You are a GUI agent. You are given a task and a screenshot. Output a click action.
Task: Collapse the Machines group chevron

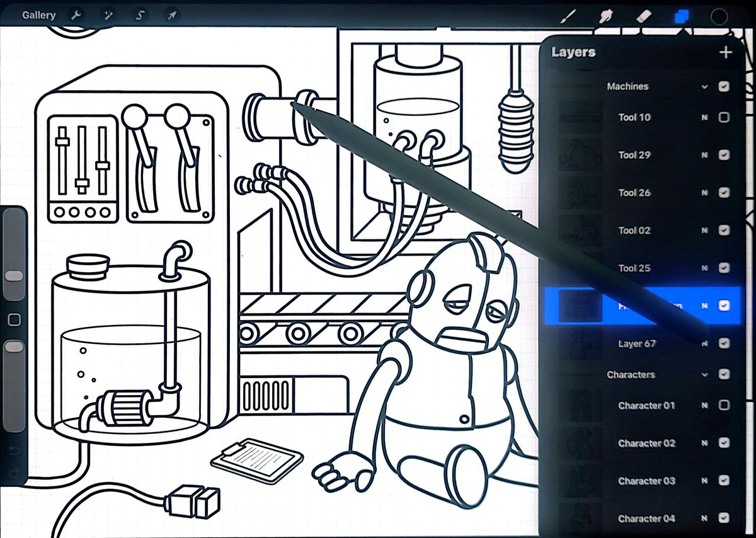tap(704, 87)
